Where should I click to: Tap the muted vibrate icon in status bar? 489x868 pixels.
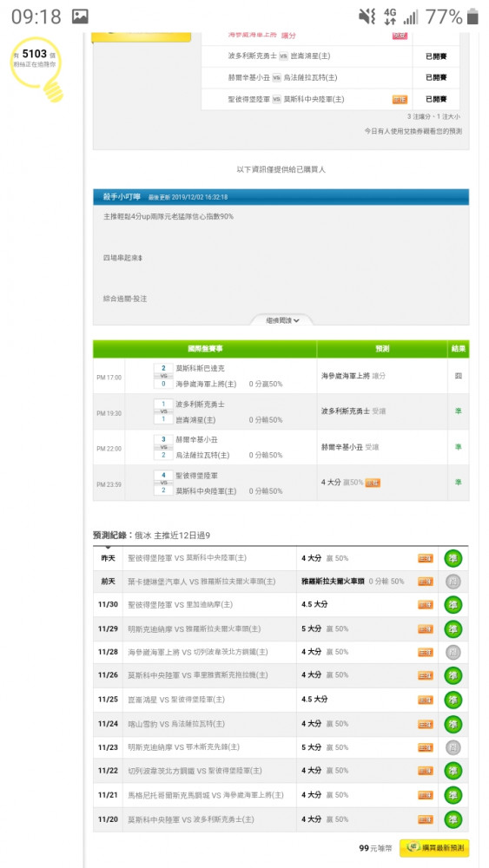(367, 16)
